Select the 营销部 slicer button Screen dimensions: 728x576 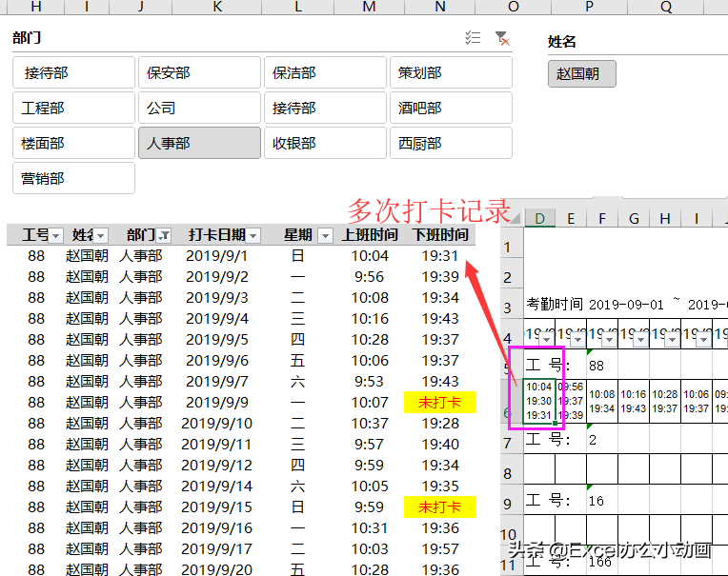click(x=73, y=178)
